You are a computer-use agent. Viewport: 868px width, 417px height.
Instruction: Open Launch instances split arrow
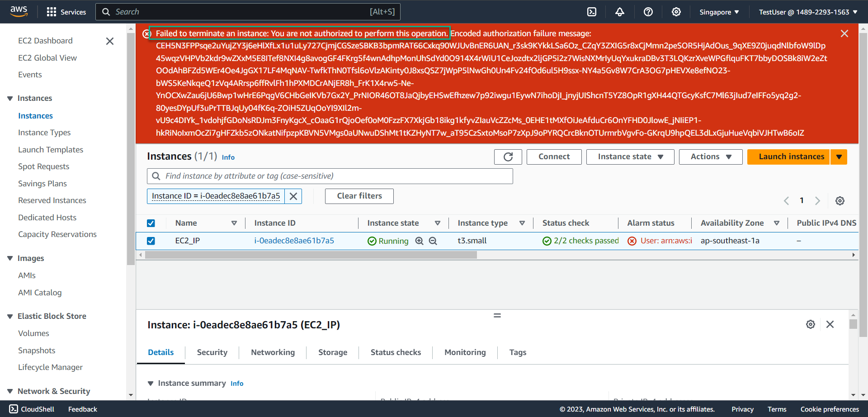point(839,157)
